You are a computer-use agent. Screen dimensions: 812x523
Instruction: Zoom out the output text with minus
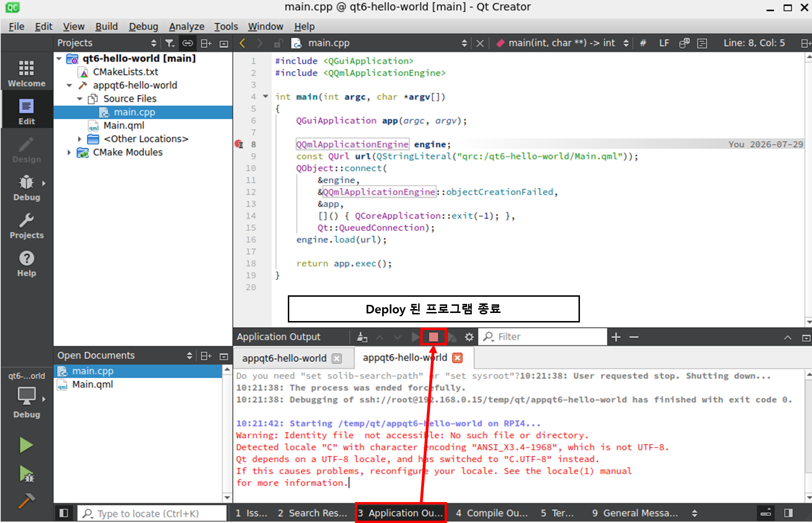point(634,337)
